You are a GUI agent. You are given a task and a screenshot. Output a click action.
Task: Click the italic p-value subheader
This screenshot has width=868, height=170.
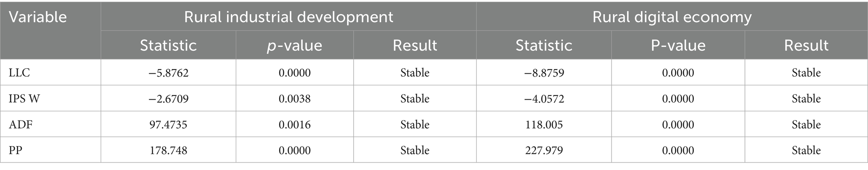point(295,45)
